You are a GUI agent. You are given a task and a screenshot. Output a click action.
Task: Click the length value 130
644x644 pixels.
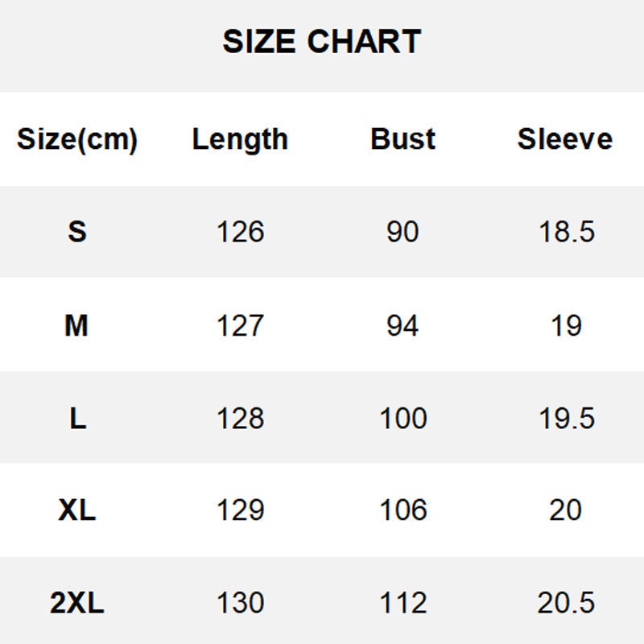pyautogui.click(x=240, y=603)
